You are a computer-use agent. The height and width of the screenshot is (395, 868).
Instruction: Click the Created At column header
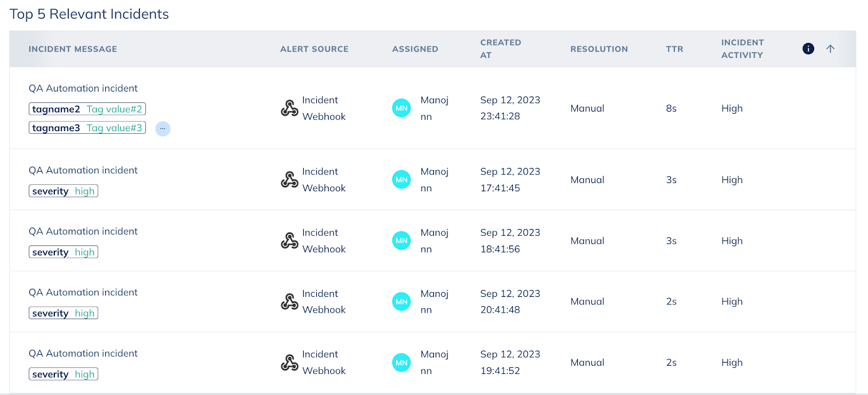point(500,49)
